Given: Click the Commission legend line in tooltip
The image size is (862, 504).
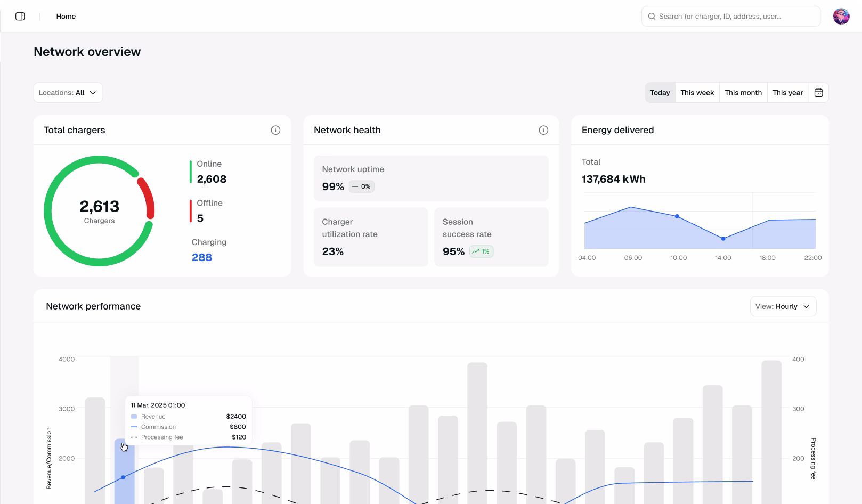Looking at the screenshot, I should coord(134,427).
